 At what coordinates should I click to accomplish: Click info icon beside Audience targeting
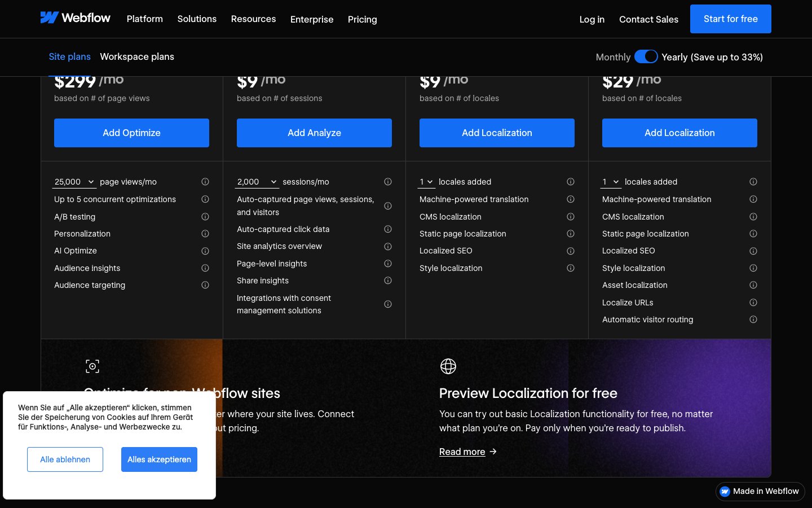coord(205,285)
